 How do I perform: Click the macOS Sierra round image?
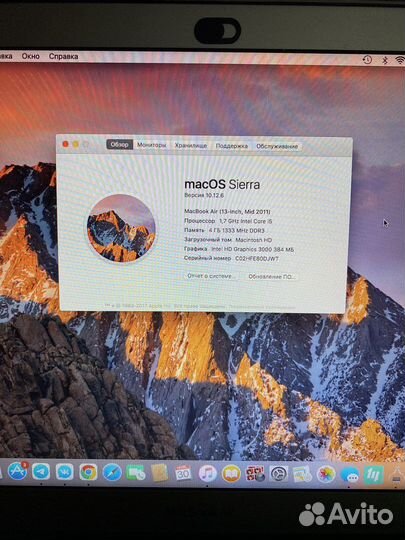click(x=121, y=228)
